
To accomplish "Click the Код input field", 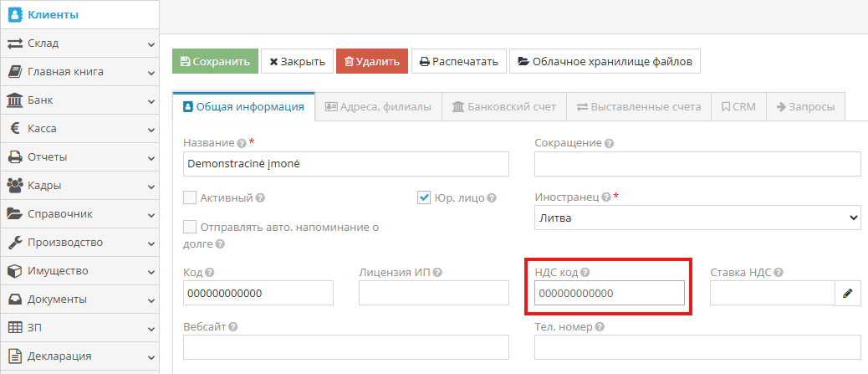I will [258, 293].
